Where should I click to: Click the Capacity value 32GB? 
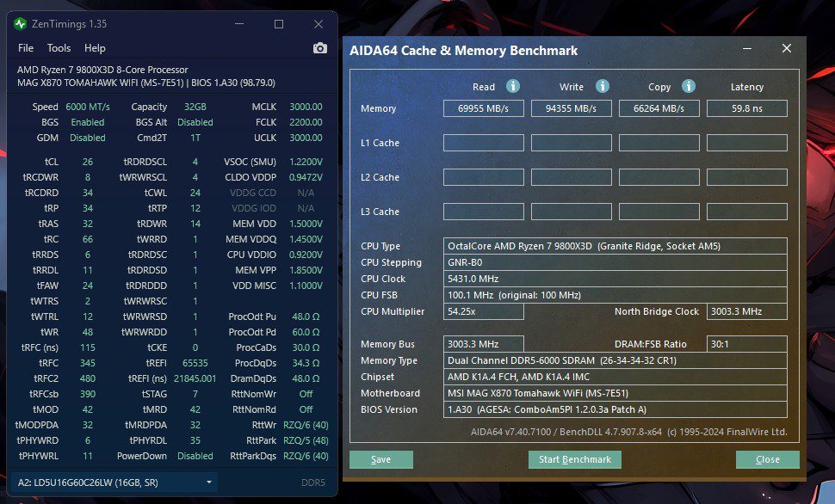point(195,107)
